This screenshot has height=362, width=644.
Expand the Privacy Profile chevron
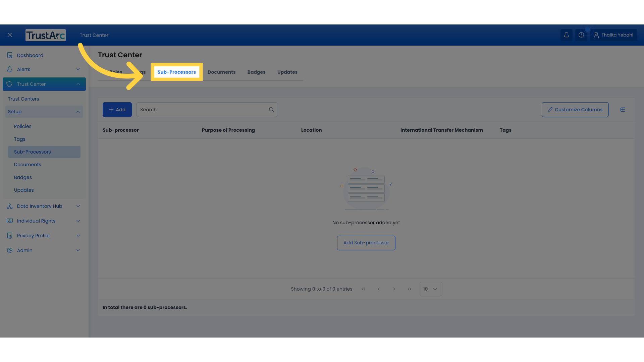[78, 236]
